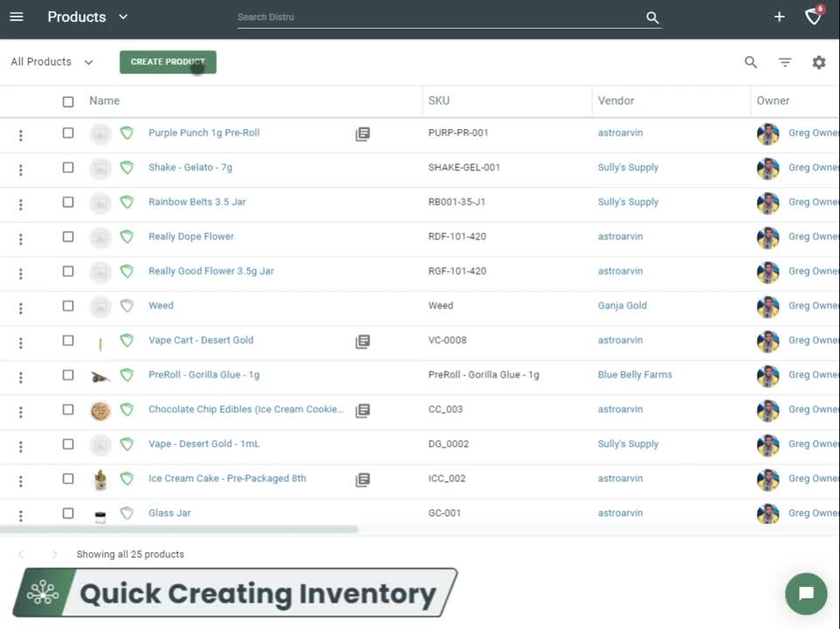Select the Rainbow Belts 3.5 Jar checkbox
This screenshot has height=629, width=840.
point(68,202)
